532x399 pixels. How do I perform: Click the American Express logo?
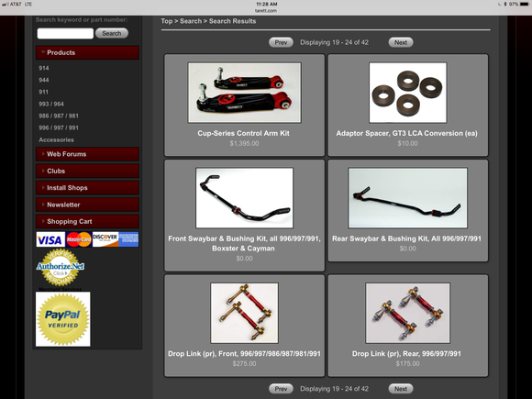(128, 239)
